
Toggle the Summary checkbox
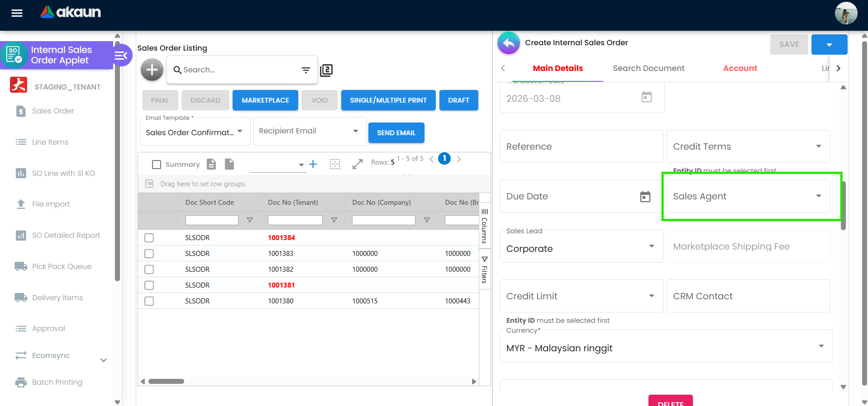point(157,165)
